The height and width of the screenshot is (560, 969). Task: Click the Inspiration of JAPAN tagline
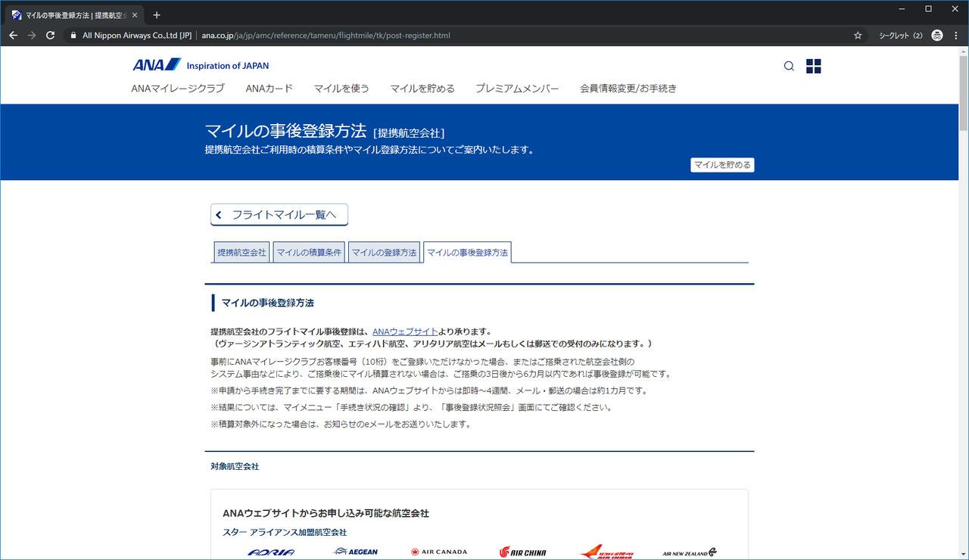(x=228, y=66)
